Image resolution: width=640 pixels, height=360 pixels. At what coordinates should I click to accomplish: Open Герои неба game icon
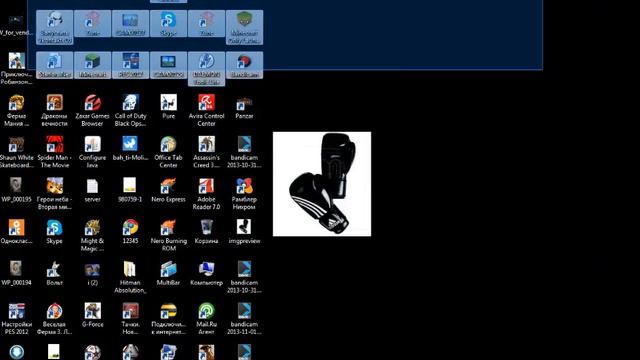coord(54,194)
